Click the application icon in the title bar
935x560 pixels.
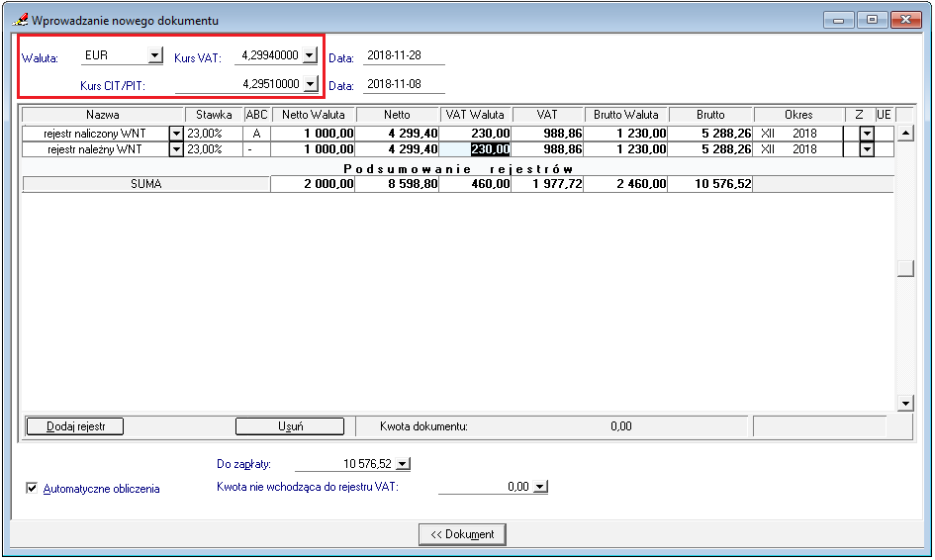click(20, 20)
